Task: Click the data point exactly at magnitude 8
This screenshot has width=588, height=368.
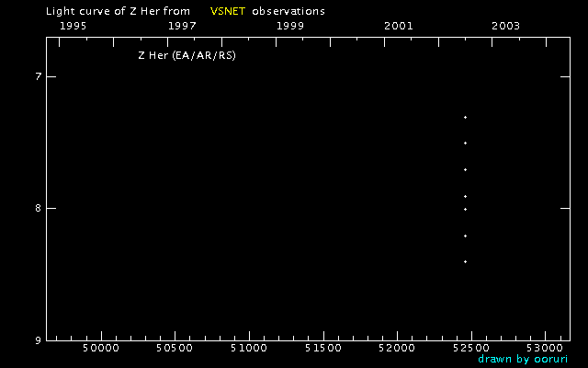Action: pyautogui.click(x=466, y=210)
